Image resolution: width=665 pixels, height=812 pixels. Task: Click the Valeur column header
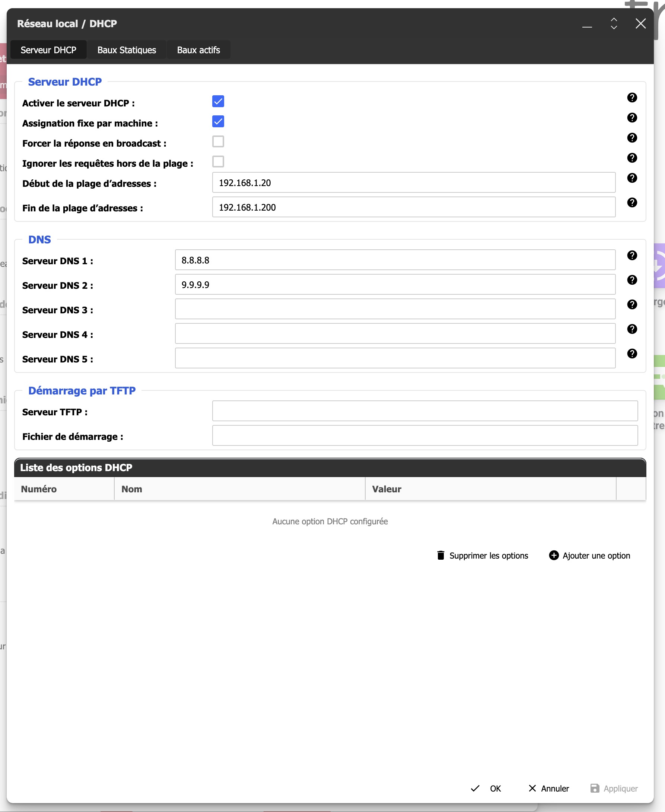click(x=491, y=489)
